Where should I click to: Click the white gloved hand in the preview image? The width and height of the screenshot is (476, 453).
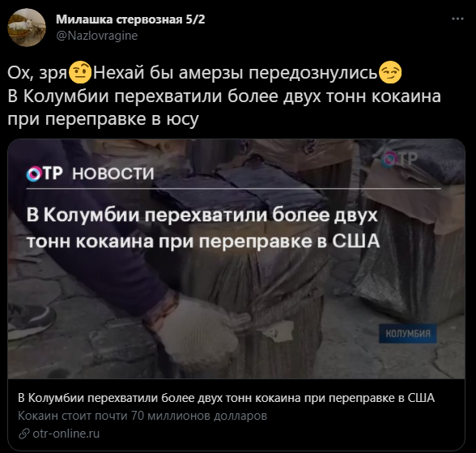click(x=198, y=328)
